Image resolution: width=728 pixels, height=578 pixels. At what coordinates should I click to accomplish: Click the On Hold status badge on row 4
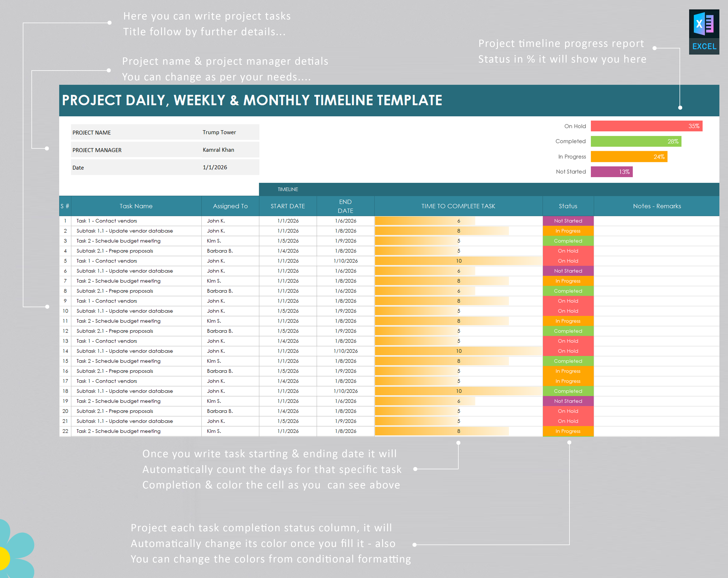coord(568,251)
